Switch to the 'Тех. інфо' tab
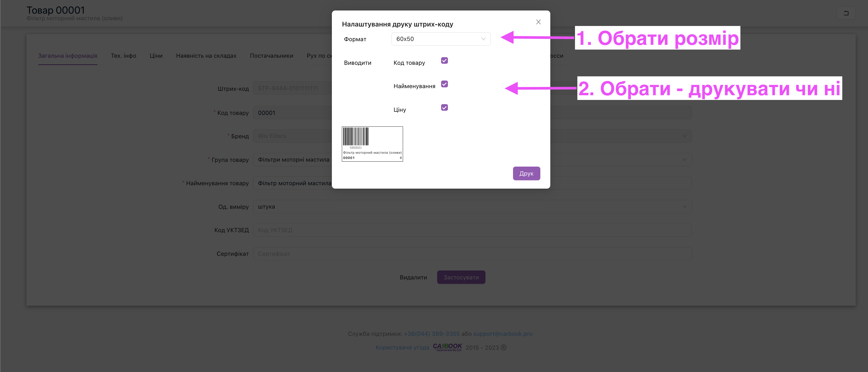The image size is (868, 372). tap(123, 56)
